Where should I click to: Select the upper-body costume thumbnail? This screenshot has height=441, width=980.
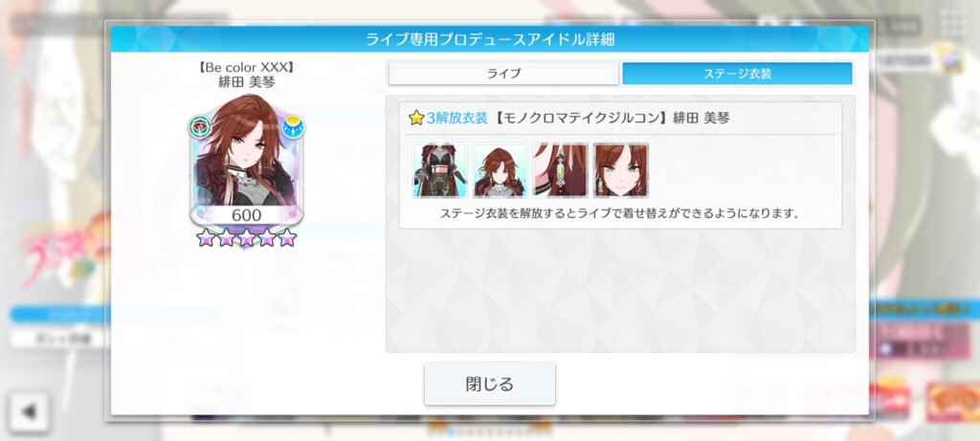click(x=500, y=170)
